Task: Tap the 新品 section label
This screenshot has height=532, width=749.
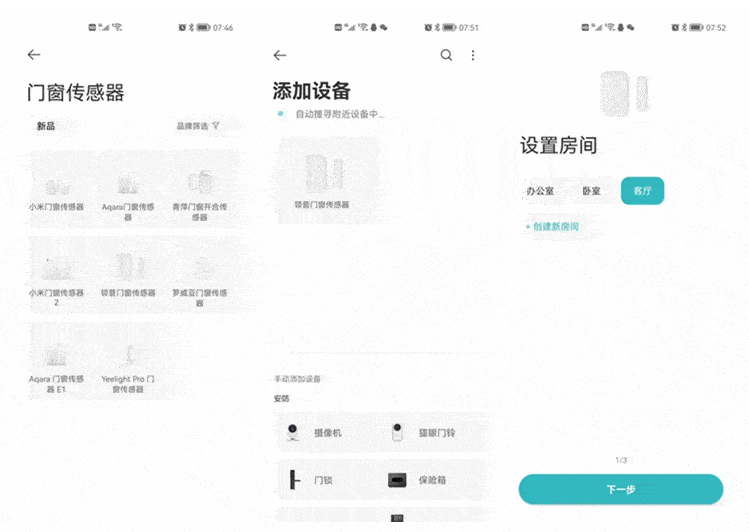Action: point(46,126)
